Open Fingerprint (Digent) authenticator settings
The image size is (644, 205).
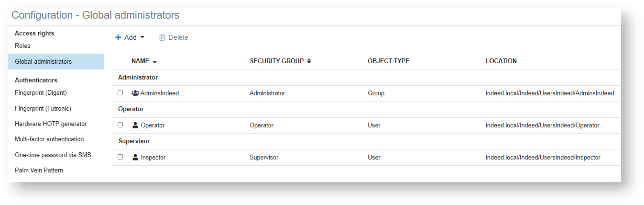(41, 93)
